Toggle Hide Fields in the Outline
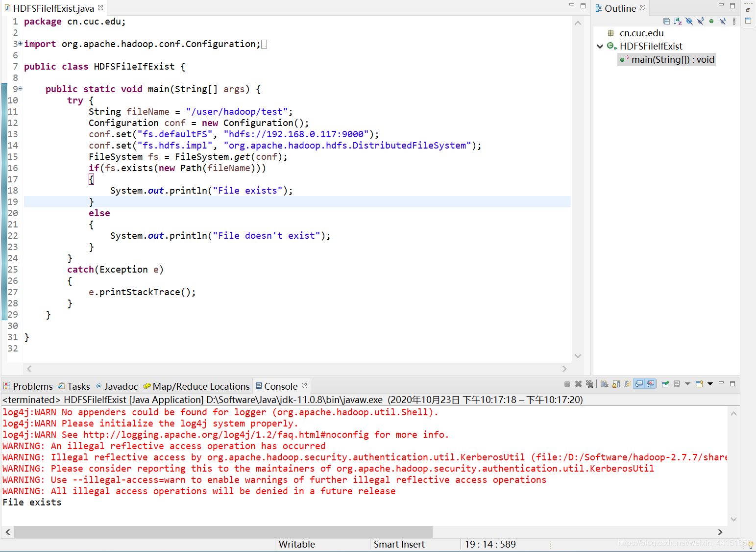The height and width of the screenshot is (552, 756). click(689, 21)
